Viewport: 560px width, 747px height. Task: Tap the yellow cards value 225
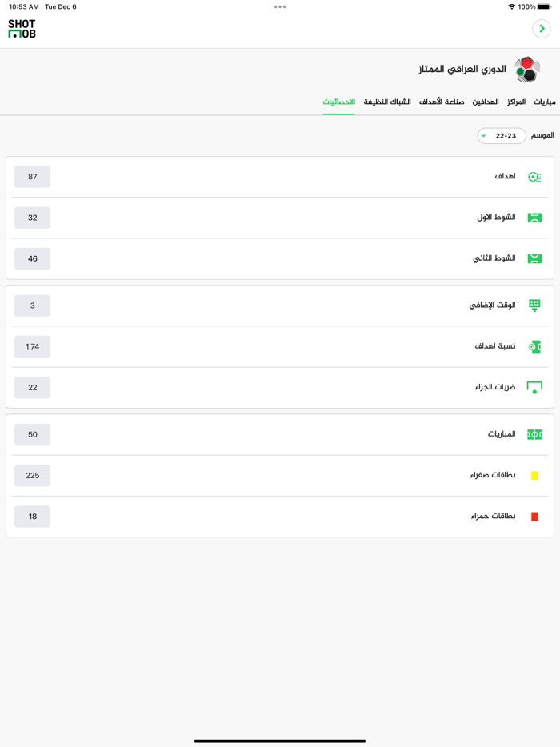(x=33, y=475)
